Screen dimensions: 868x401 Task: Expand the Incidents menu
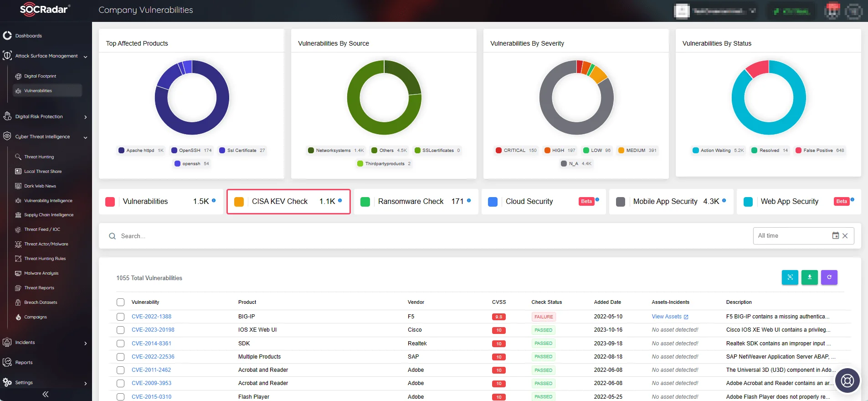pos(85,343)
